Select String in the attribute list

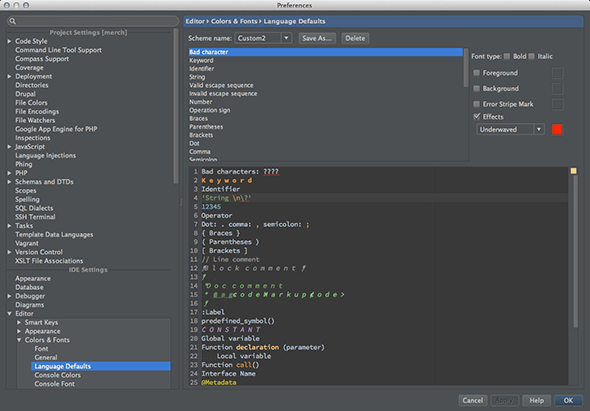click(197, 77)
